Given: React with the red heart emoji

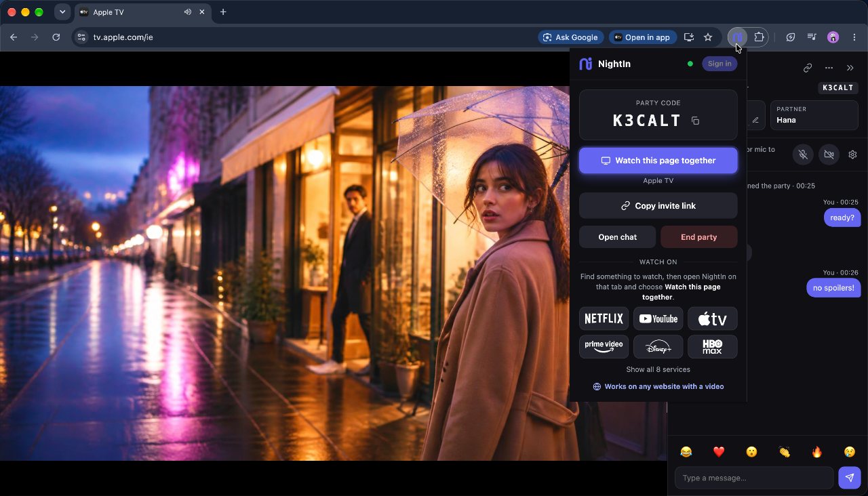Looking at the screenshot, I should (719, 452).
